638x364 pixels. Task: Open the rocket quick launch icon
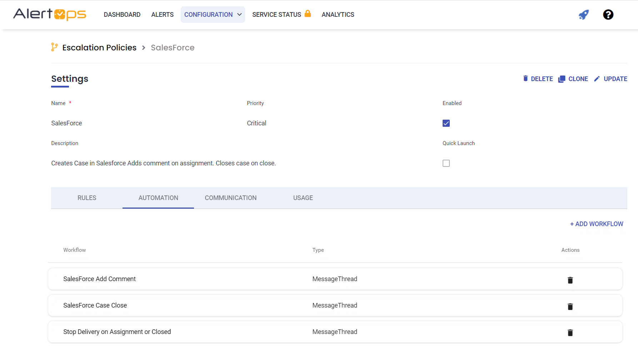click(x=584, y=15)
